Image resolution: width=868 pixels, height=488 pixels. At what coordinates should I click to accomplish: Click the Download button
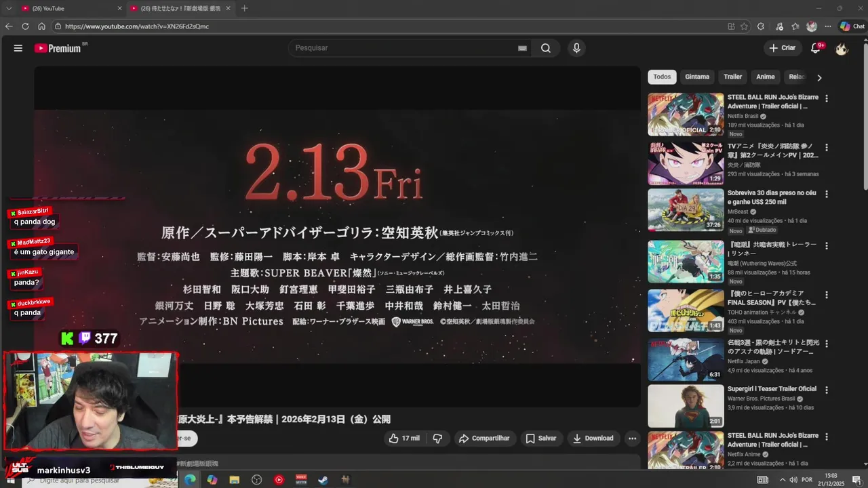tap(593, 439)
